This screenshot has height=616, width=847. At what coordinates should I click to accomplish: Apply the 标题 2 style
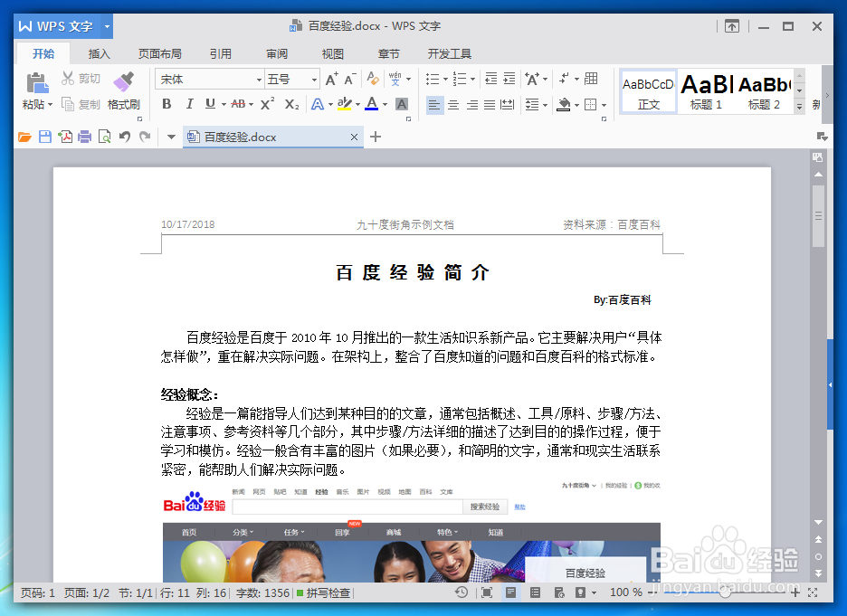(x=764, y=91)
